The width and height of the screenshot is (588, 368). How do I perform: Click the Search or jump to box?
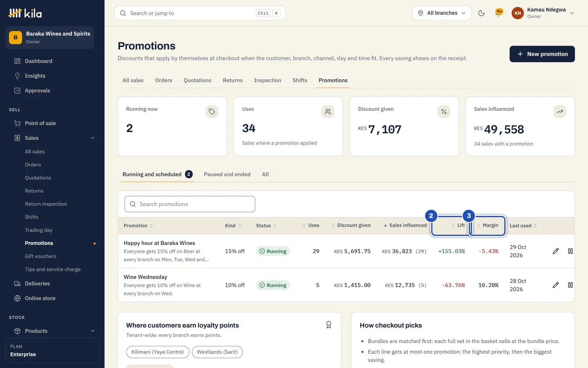coord(200,13)
